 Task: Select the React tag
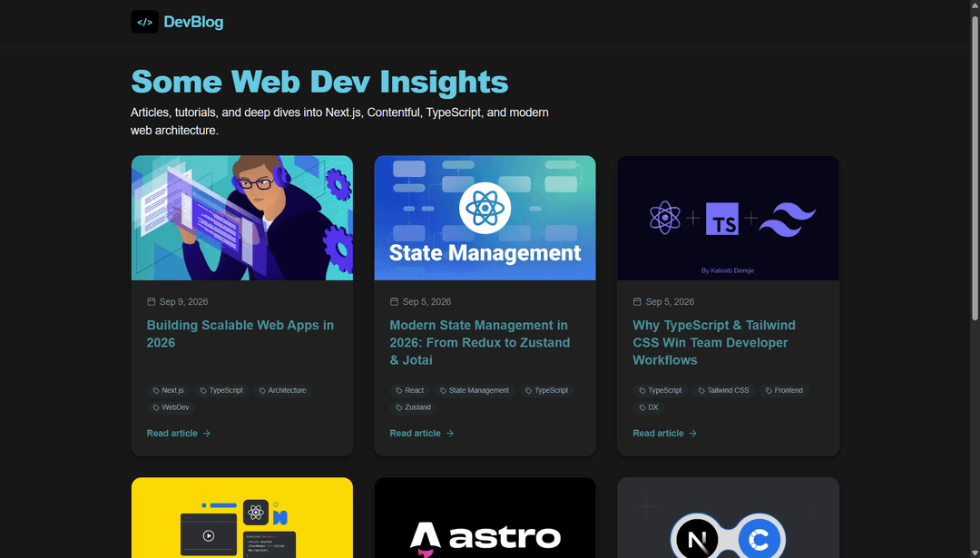coord(410,390)
